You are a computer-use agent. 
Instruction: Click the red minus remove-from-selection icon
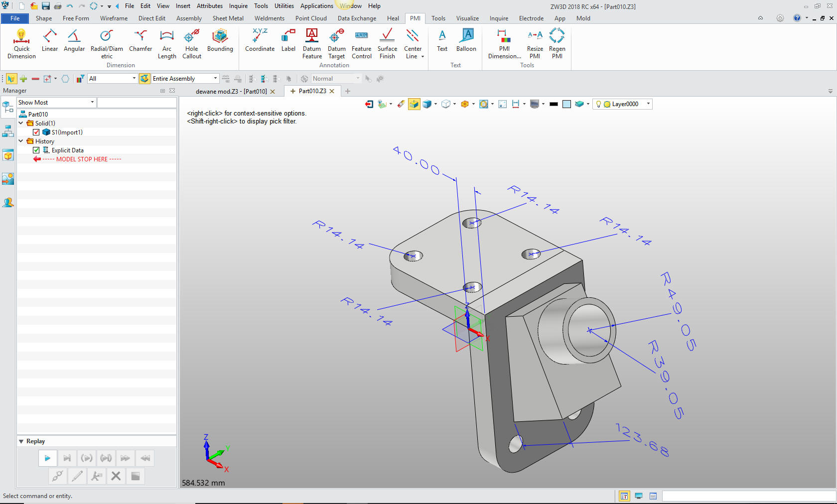[35, 79]
